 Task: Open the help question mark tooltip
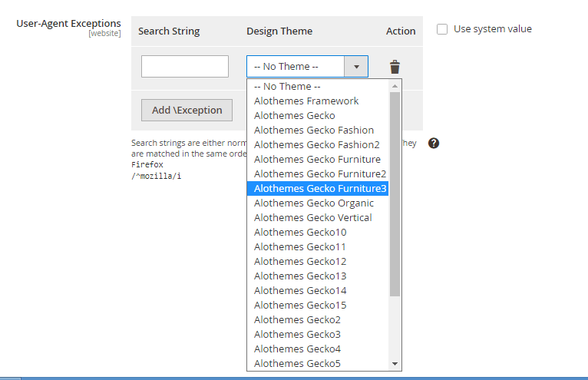(x=433, y=144)
